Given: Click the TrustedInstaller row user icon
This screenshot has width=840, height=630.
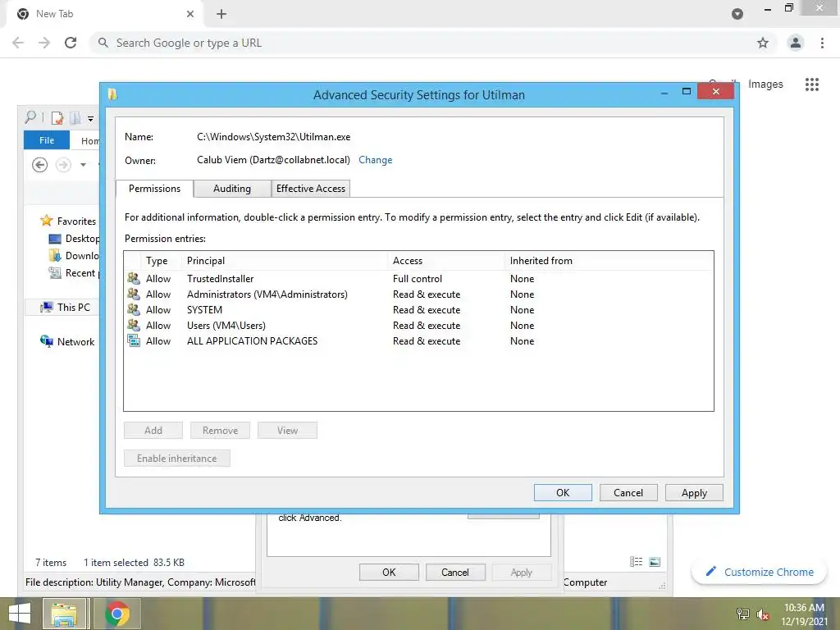Looking at the screenshot, I should point(134,278).
